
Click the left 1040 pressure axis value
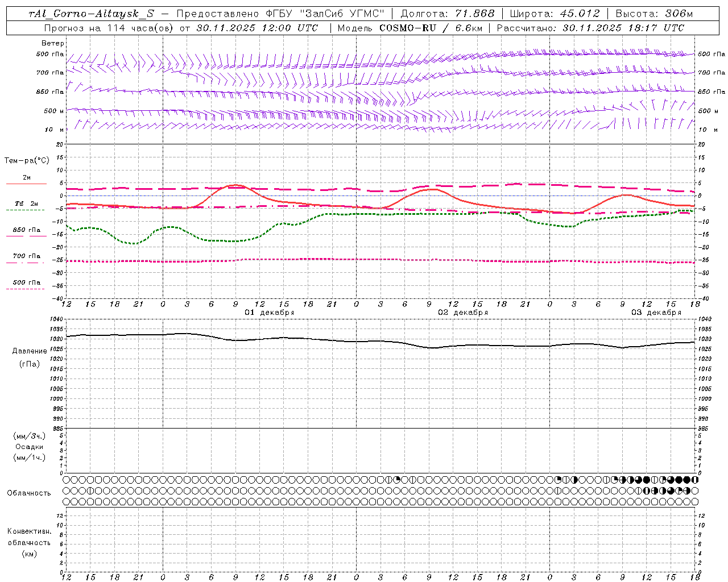58,319
